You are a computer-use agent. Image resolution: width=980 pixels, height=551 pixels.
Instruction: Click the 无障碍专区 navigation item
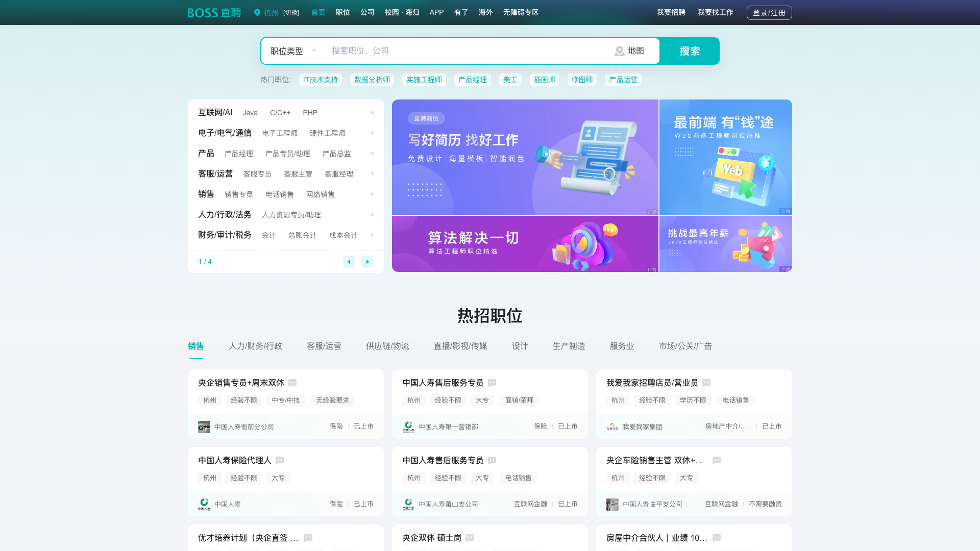tap(521, 12)
